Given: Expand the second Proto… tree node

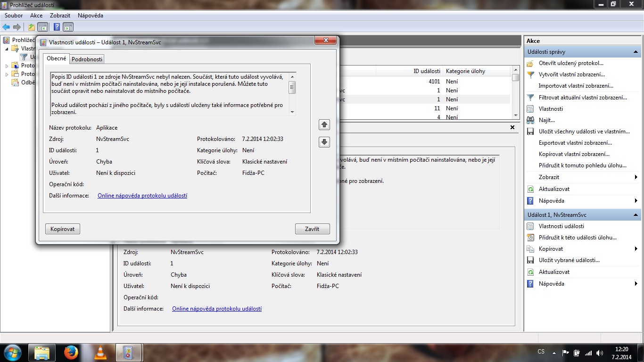Looking at the screenshot, I should pos(7,74).
